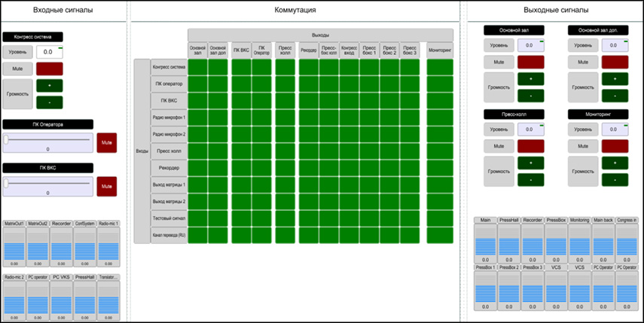Mute the ПК Оператора input
The height and width of the screenshot is (323, 644).
[x=107, y=141]
